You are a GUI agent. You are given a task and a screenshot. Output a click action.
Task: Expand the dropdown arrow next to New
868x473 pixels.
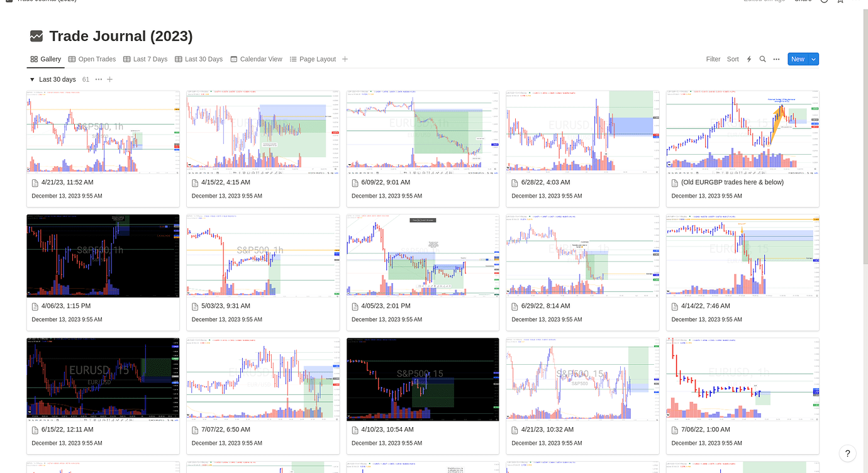(813, 59)
